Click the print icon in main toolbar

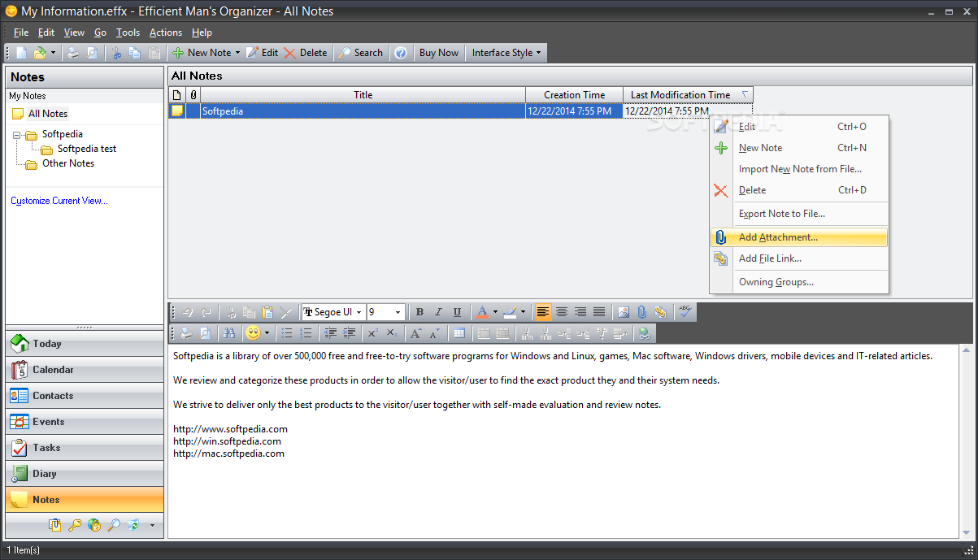click(x=73, y=53)
